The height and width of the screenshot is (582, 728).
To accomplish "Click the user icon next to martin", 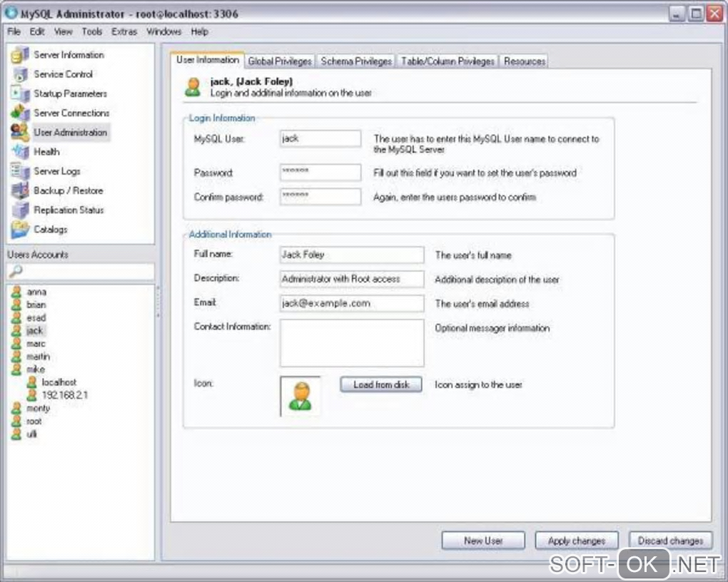I will (x=16, y=357).
